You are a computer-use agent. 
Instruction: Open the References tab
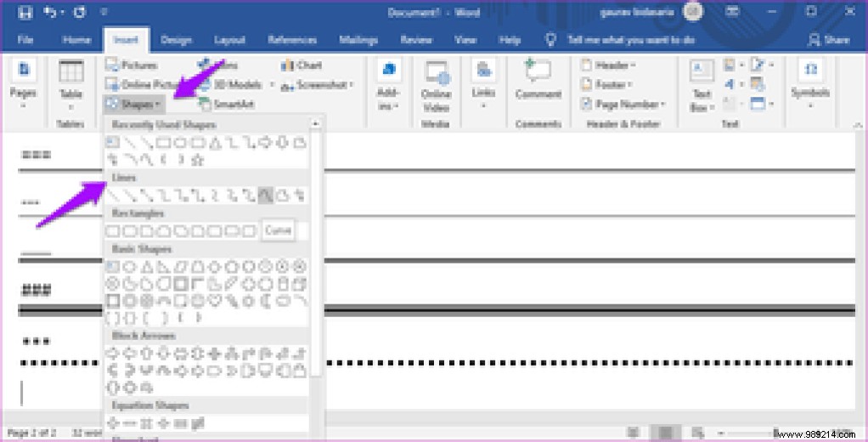(291, 40)
